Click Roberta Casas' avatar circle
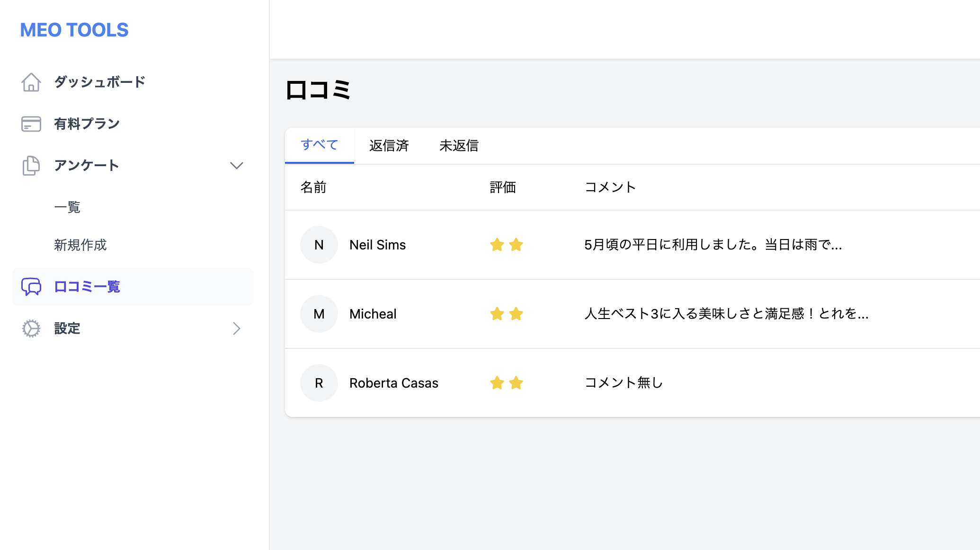The image size is (980, 550). tap(319, 383)
